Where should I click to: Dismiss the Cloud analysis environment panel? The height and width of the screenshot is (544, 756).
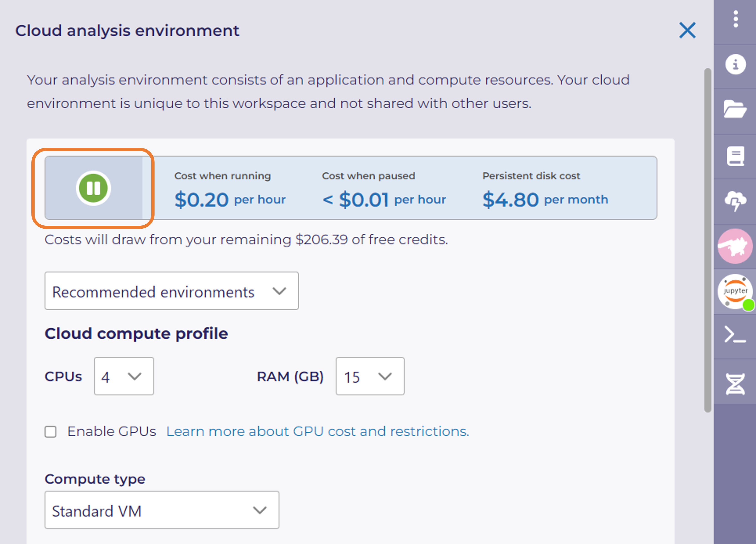pos(687,30)
